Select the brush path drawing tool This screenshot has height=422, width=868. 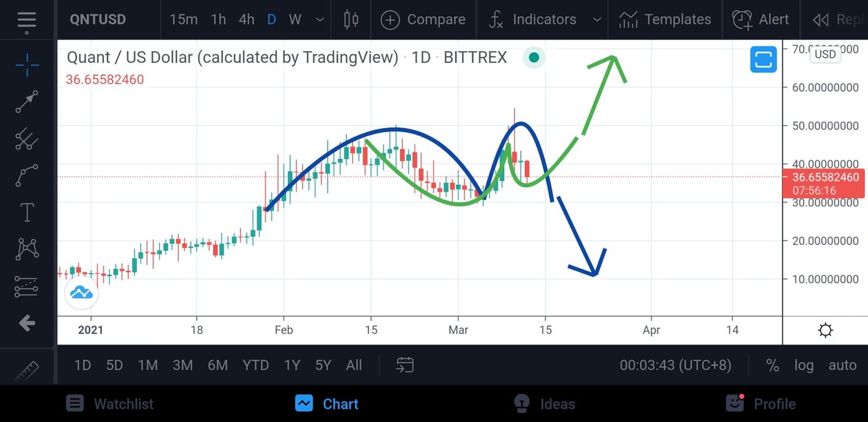coord(27,176)
